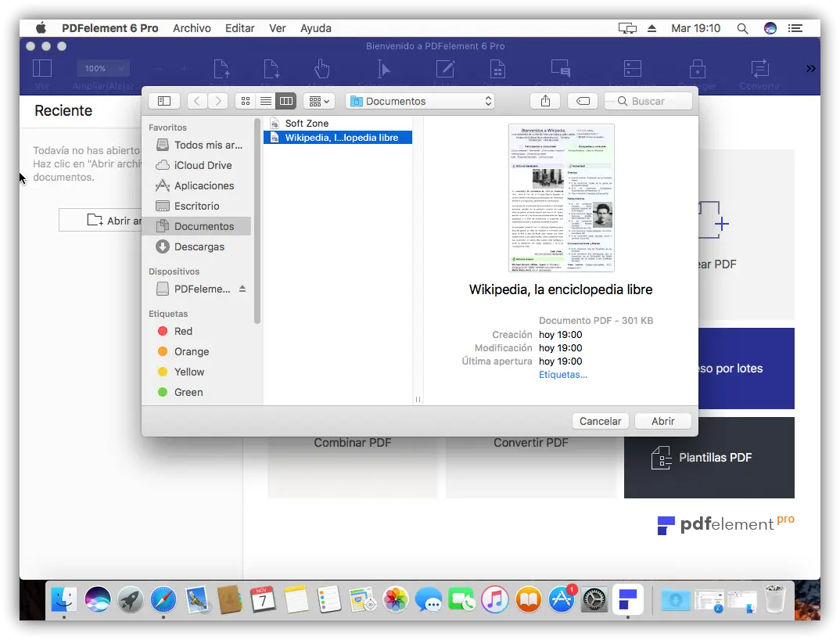Click the PDFelement icon in the Dock
Screen dimensions: 840x640
[x=627, y=599]
